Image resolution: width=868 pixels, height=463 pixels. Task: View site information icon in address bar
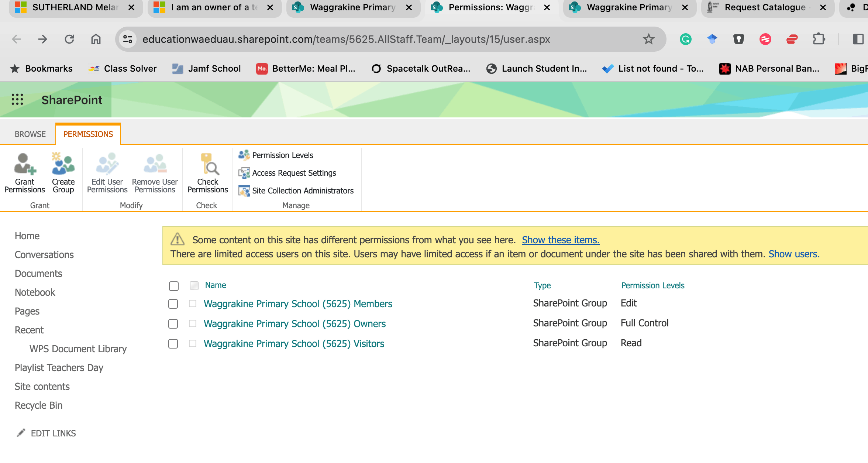pos(128,39)
